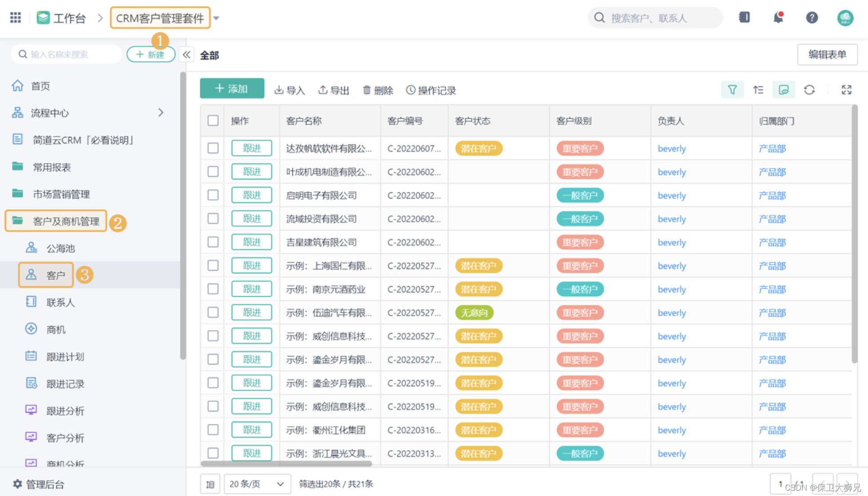The height and width of the screenshot is (496, 868).
Task: Open the notification bell
Action: pos(778,18)
